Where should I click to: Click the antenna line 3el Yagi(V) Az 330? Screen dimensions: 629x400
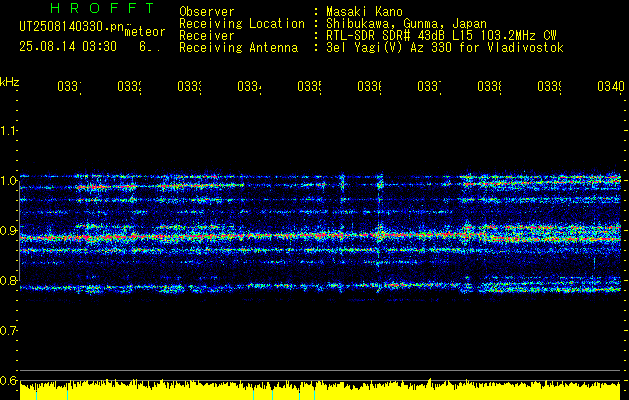(x=391, y=48)
